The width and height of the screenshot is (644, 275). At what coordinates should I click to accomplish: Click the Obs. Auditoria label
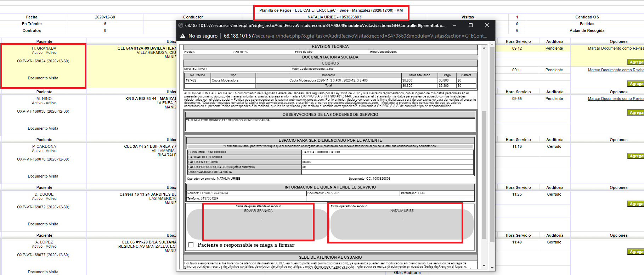(x=407, y=273)
